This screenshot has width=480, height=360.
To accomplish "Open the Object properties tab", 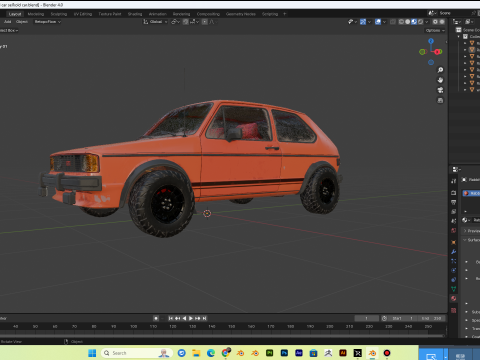I will 454,242.
